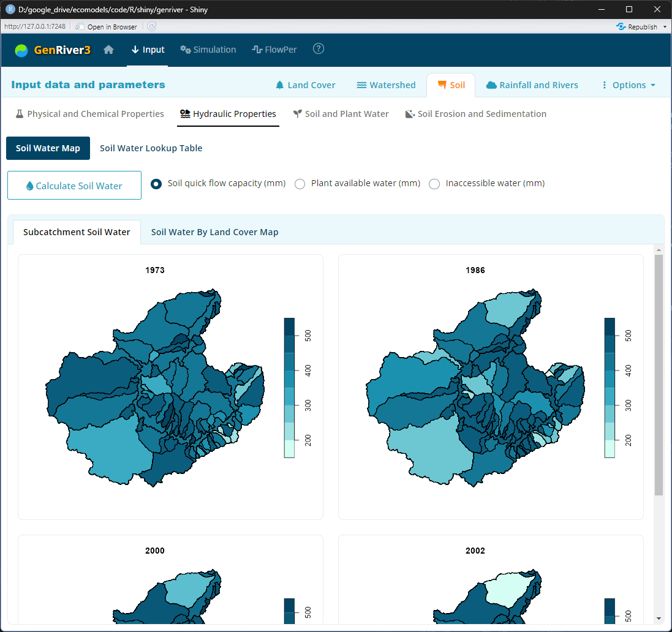672x632 pixels.
Task: Open Soil Erosion and Sedimentation subtab
Action: pos(476,114)
